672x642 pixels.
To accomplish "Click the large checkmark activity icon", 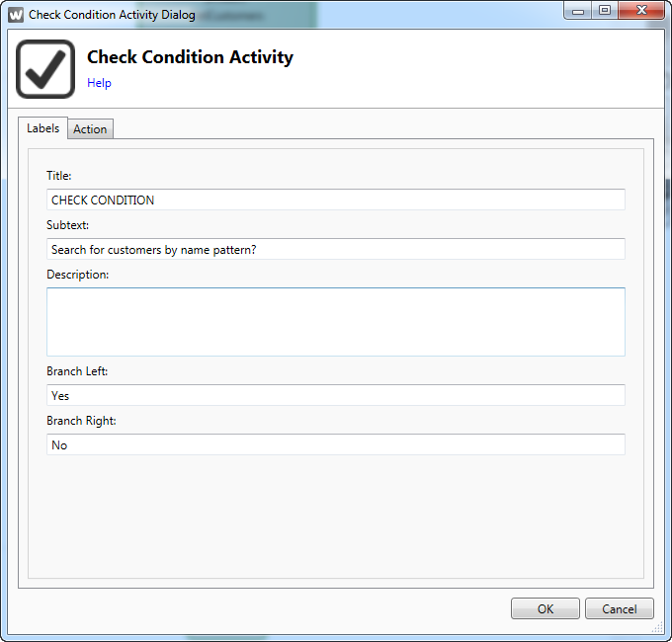I will click(45, 69).
